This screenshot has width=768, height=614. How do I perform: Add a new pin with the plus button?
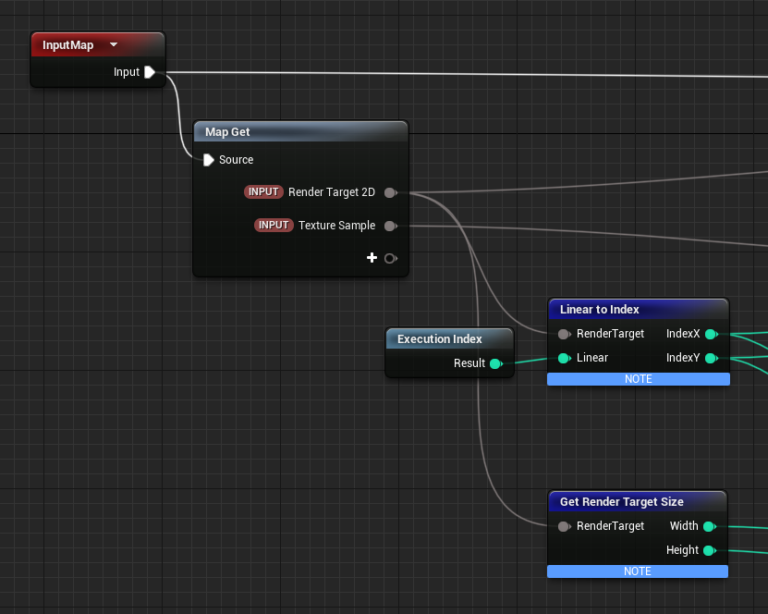tap(372, 258)
